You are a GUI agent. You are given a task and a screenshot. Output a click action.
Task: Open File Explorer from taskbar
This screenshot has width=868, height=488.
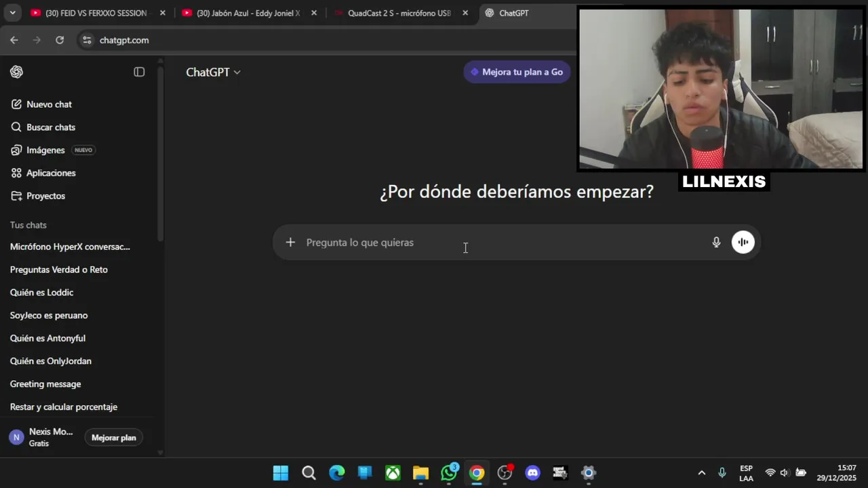[420, 473]
